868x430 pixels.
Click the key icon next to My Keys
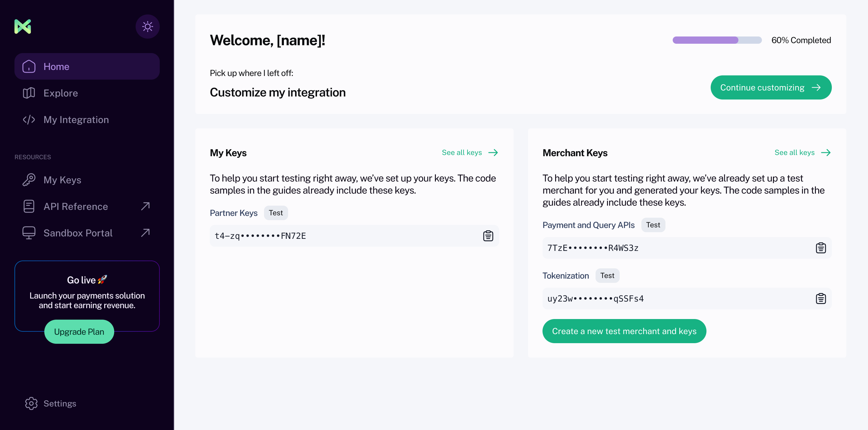coord(29,180)
